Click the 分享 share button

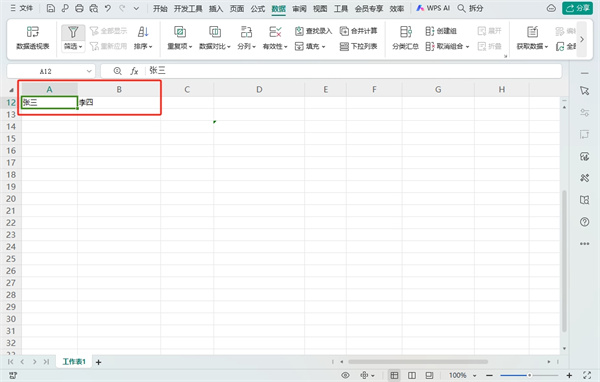click(x=577, y=8)
